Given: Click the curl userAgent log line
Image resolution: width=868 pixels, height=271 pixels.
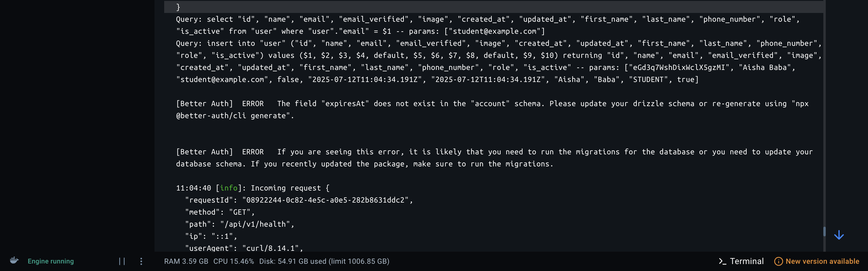Looking at the screenshot, I should tap(244, 248).
